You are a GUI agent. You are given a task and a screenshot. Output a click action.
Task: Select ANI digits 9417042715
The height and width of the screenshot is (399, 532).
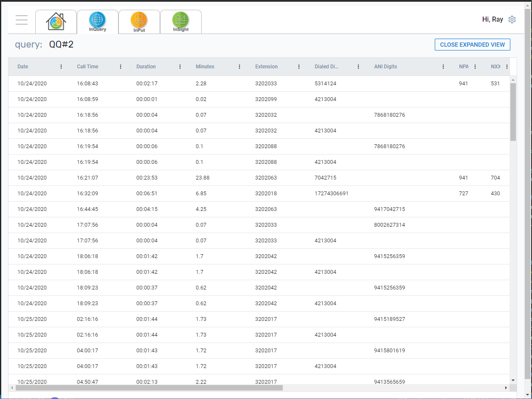tap(389, 209)
